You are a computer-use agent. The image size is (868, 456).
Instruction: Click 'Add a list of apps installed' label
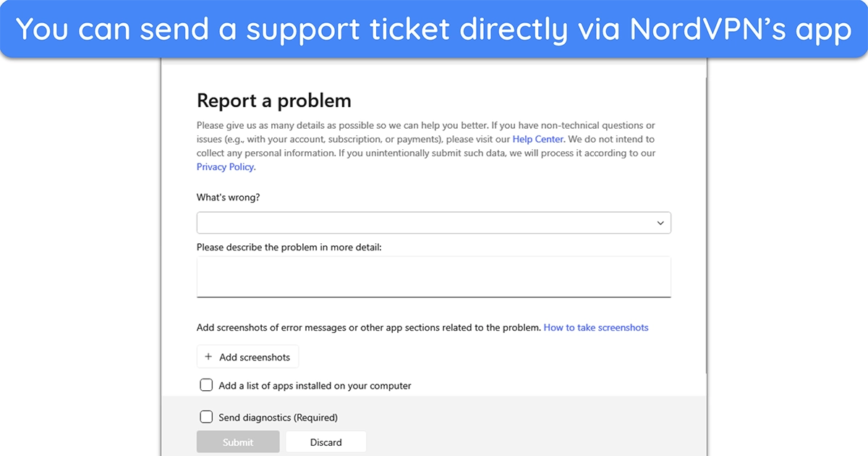pyautogui.click(x=315, y=386)
